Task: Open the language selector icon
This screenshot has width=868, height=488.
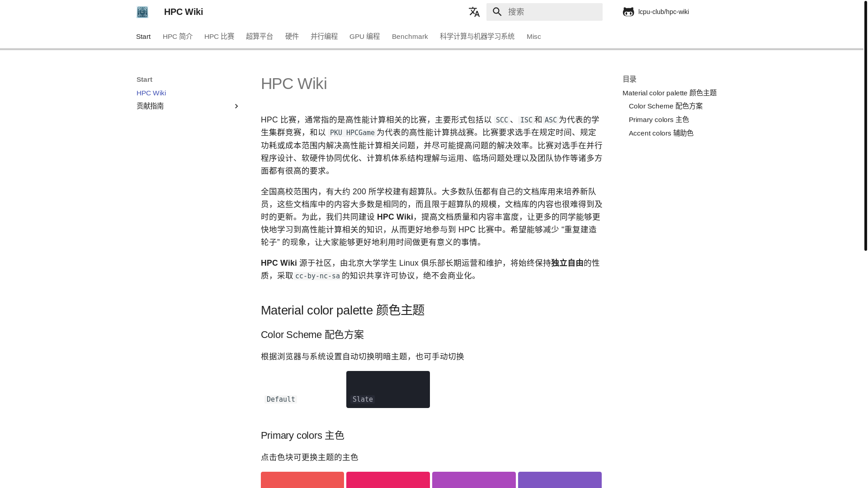Action: 474,12
